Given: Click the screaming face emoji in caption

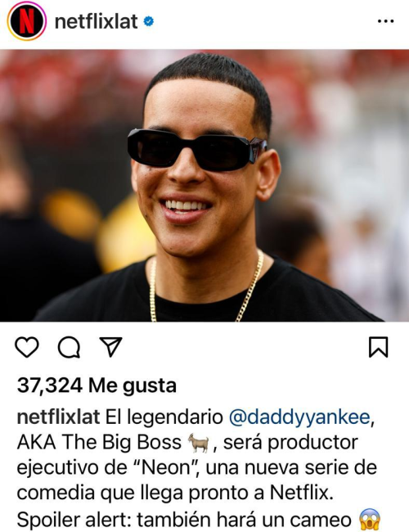Looking at the screenshot, I should (x=370, y=519).
